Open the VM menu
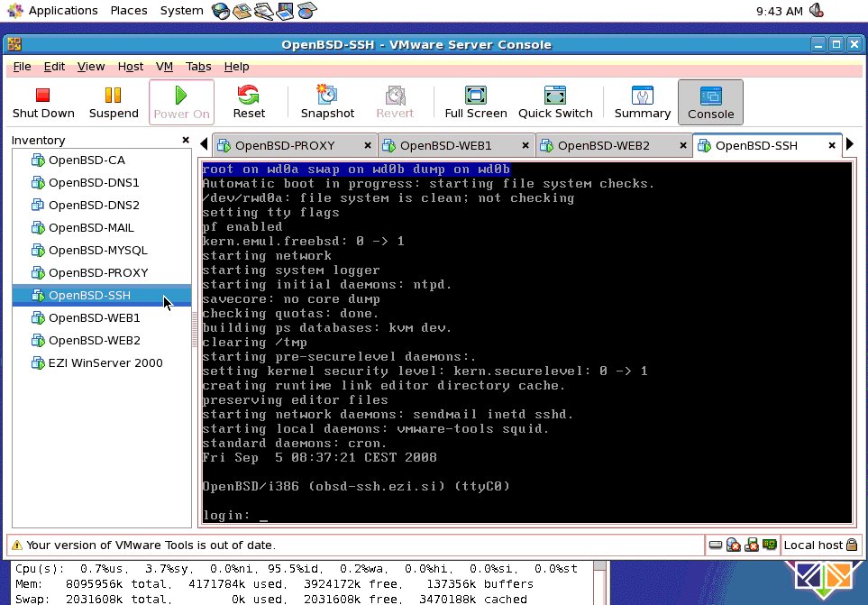868x605 pixels. tap(164, 67)
